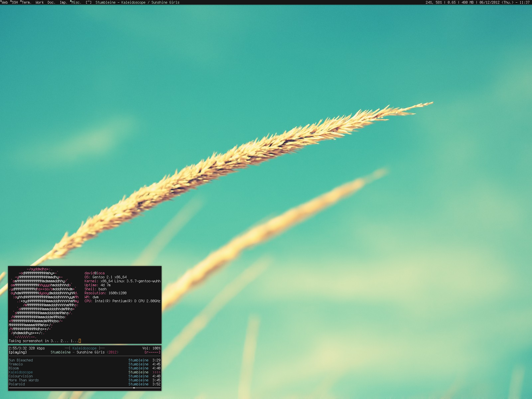Click the Stumbleine artist on the Polaroid row

tap(138, 384)
